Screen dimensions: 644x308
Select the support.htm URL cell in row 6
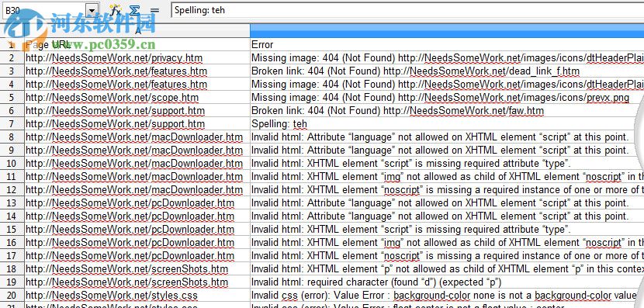137,110
